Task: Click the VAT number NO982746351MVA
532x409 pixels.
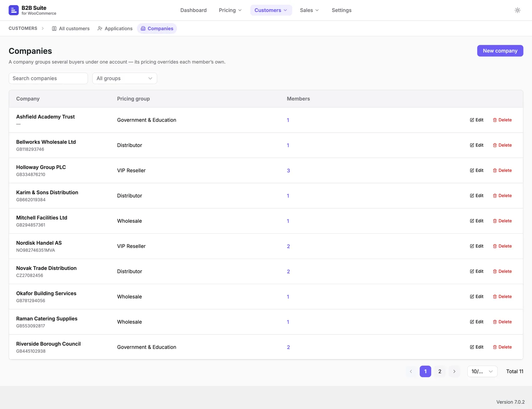Action: coord(35,250)
